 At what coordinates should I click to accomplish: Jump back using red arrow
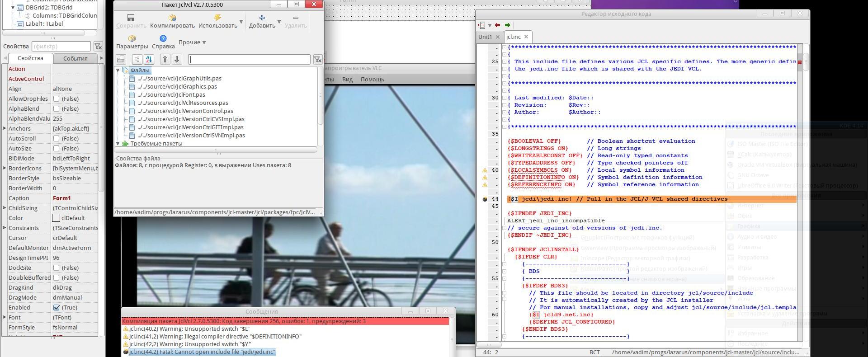click(x=497, y=25)
